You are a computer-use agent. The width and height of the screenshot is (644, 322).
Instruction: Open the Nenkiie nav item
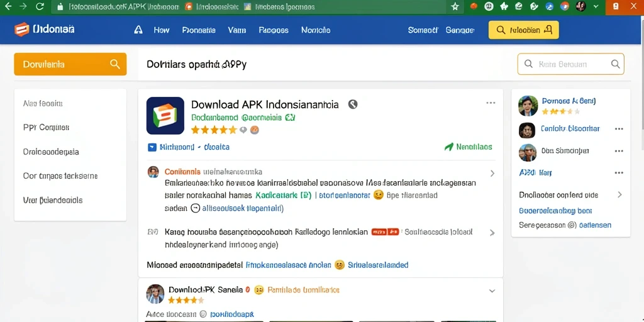316,30
